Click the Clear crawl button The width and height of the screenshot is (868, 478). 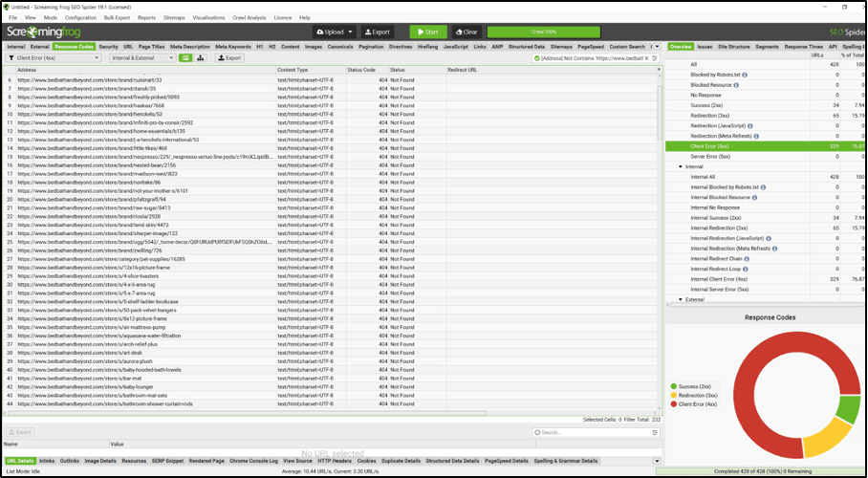pos(467,32)
